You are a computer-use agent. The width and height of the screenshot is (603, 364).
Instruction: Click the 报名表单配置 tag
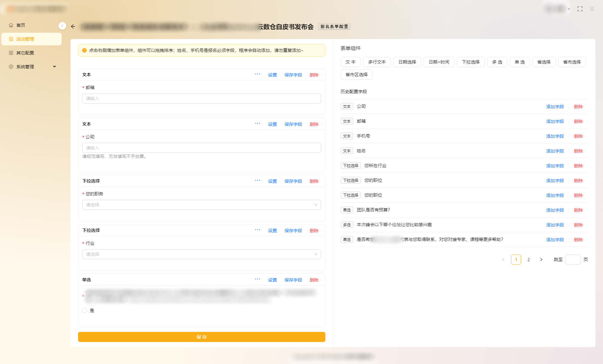[x=334, y=26]
